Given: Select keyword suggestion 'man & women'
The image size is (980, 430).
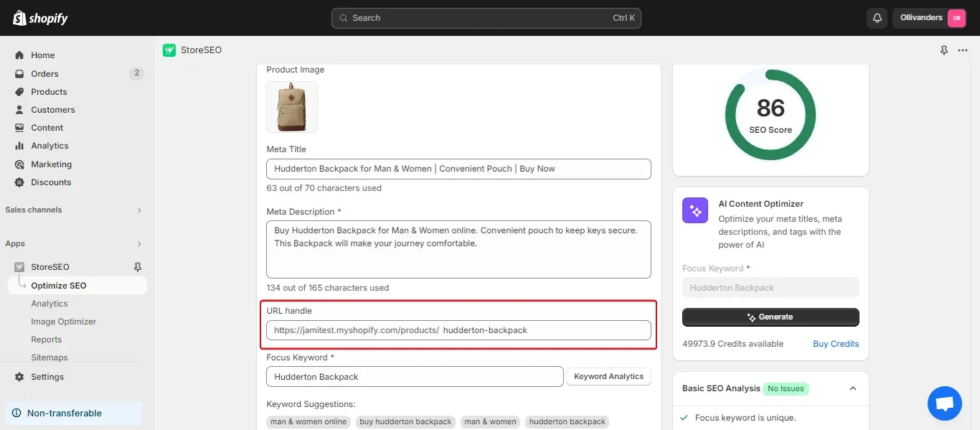Looking at the screenshot, I should click(491, 422).
